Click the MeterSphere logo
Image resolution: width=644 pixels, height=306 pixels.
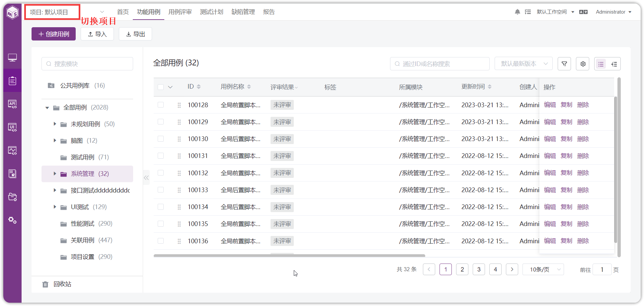coord(13,13)
